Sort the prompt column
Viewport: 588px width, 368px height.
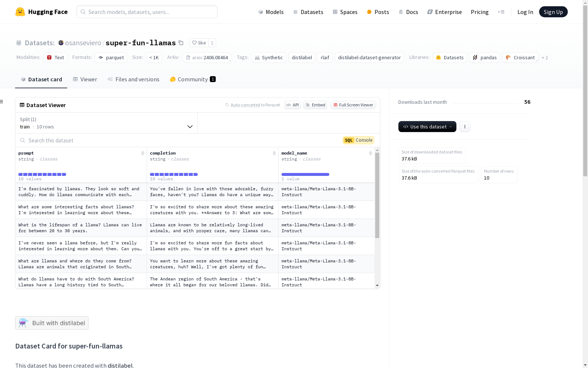point(143,153)
